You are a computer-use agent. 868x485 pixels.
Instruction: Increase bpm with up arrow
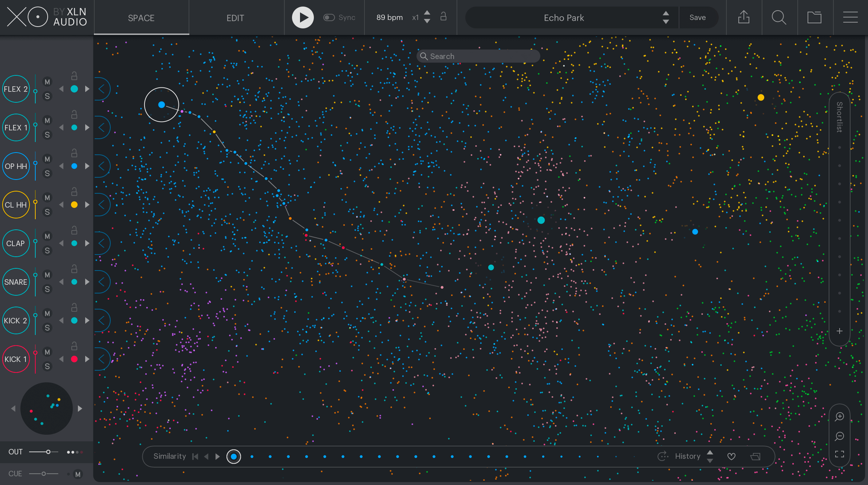(427, 13)
